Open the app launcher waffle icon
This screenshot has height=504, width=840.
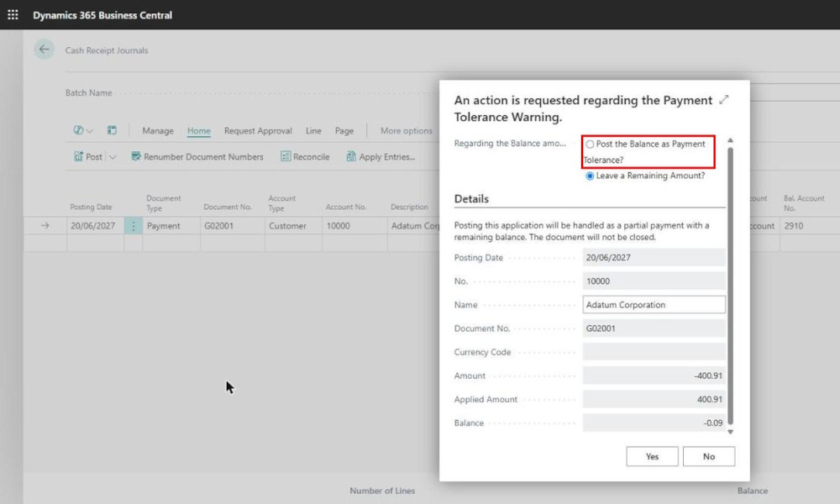pyautogui.click(x=13, y=14)
